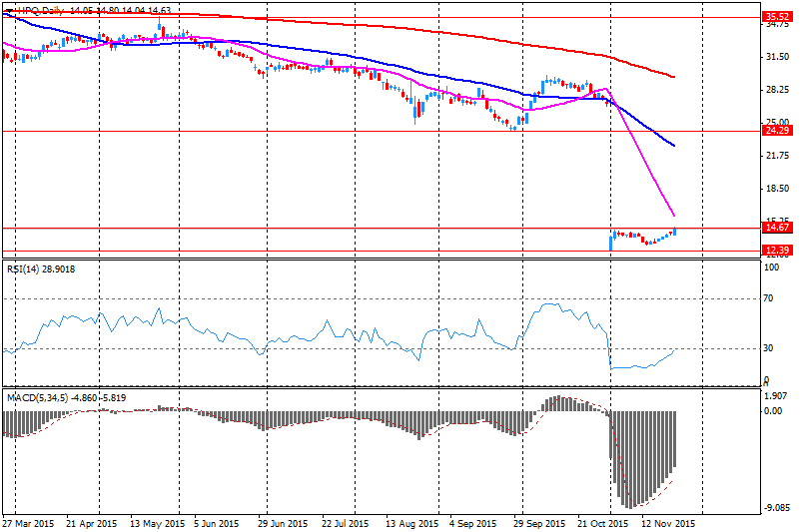
Task: Click the 21.75 price scale value
Action: click(x=778, y=156)
